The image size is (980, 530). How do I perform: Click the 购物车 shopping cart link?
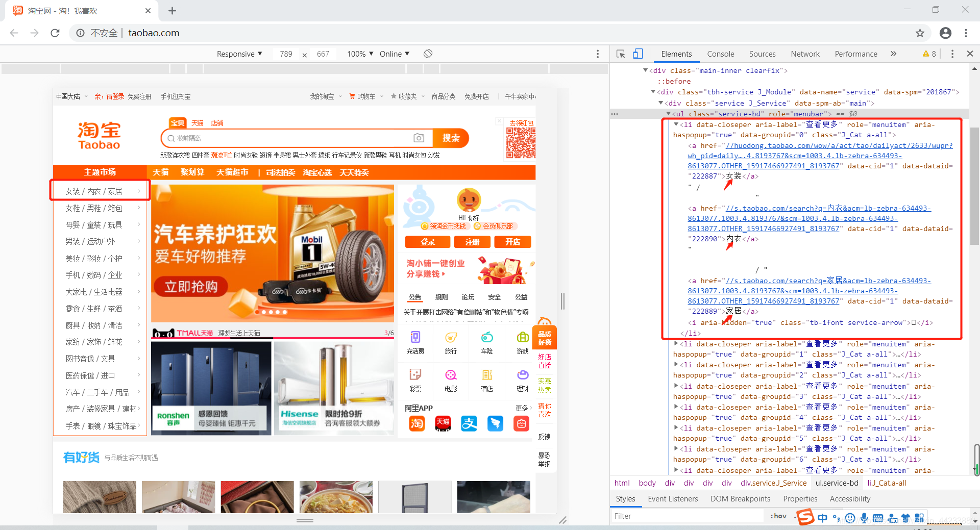pyautogui.click(x=365, y=96)
